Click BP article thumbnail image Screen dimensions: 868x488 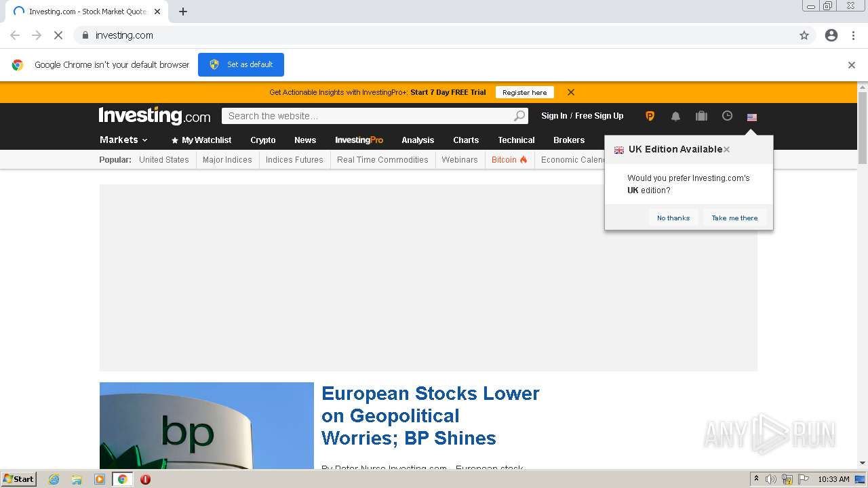coord(207,426)
